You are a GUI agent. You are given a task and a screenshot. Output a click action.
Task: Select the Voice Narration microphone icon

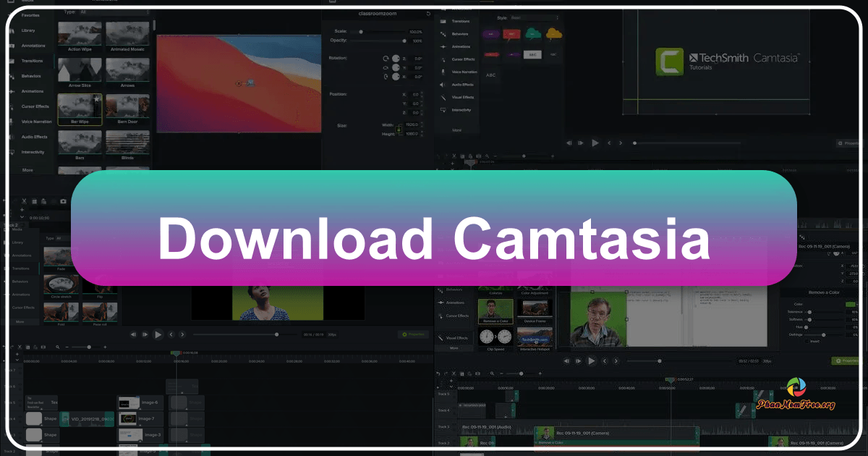click(13, 122)
